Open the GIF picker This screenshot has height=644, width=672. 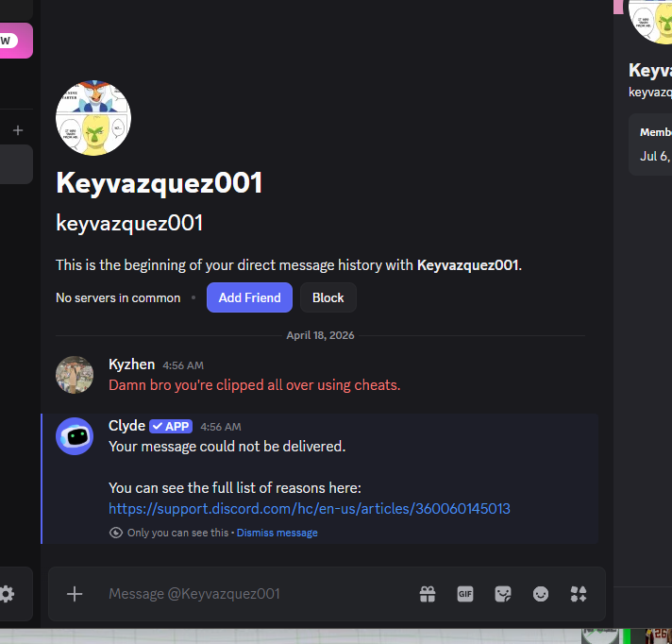465,594
